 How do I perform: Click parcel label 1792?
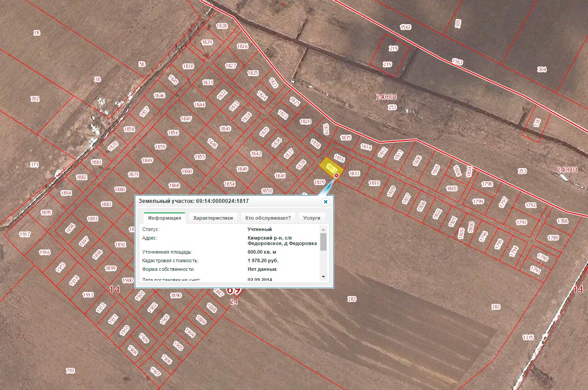click(x=531, y=206)
